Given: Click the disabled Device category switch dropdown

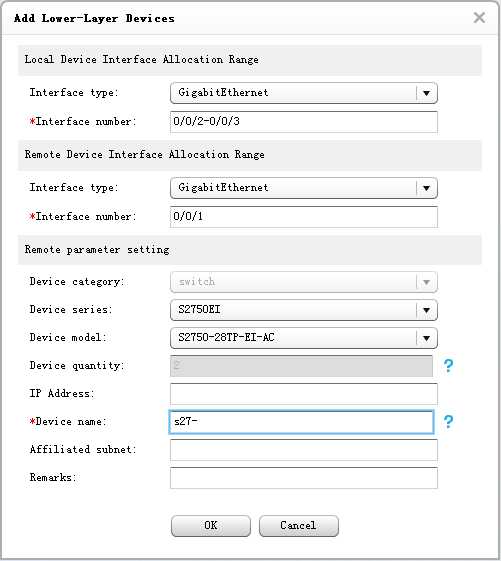Looking at the screenshot, I should pyautogui.click(x=303, y=282).
